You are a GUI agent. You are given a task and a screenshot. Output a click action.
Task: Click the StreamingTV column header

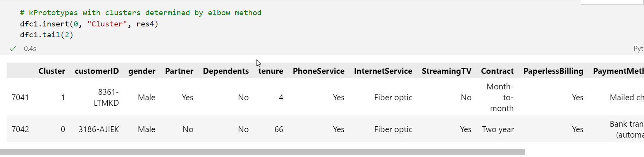coord(446,71)
